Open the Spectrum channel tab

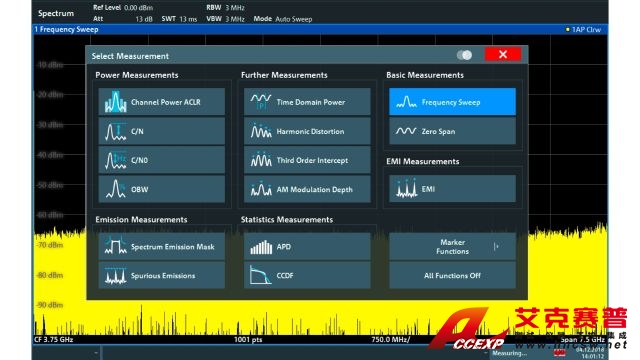[x=56, y=13]
